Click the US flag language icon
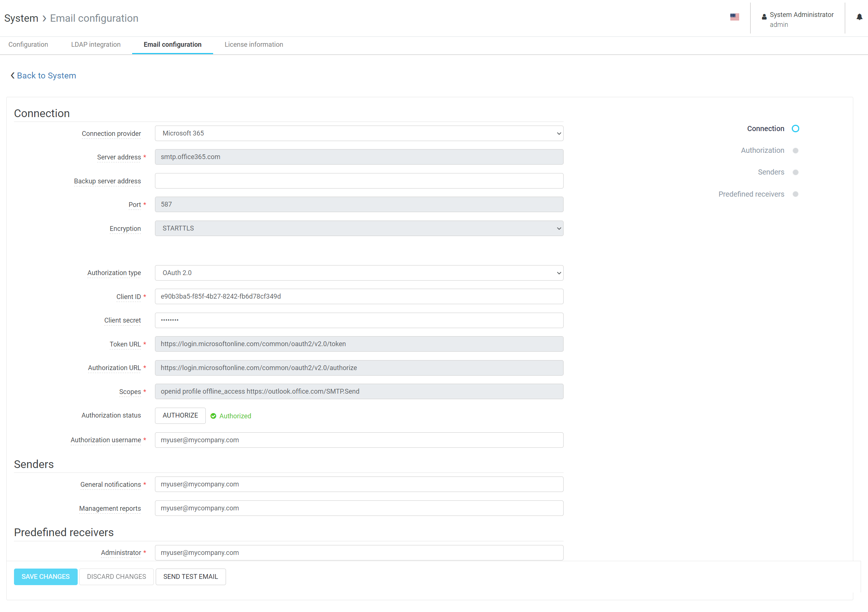The width and height of the screenshot is (868, 612). 734,17
